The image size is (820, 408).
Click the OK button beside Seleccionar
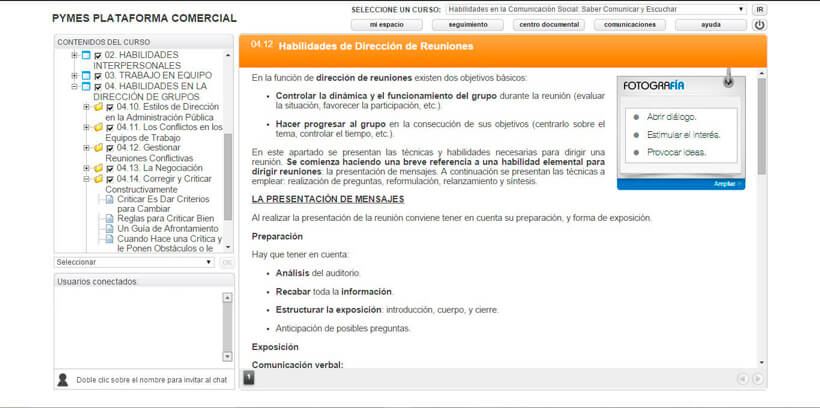226,262
